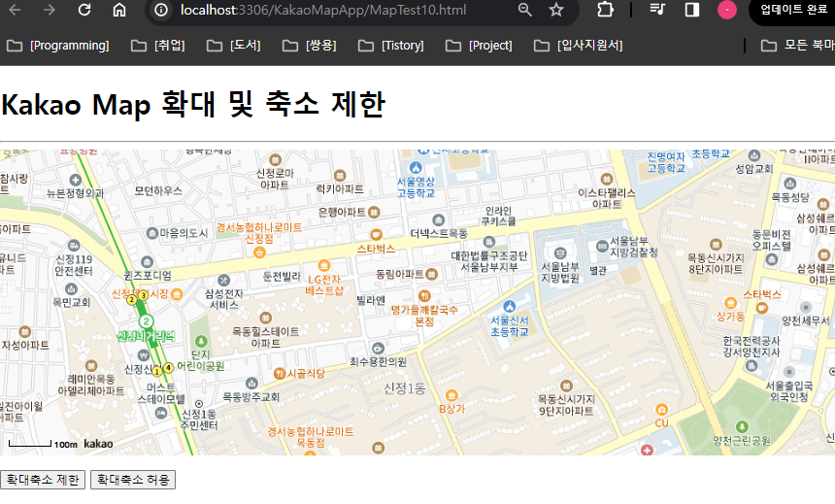The height and width of the screenshot is (504, 835).
Task: Open the extensions puzzle icon
Action: point(605,10)
